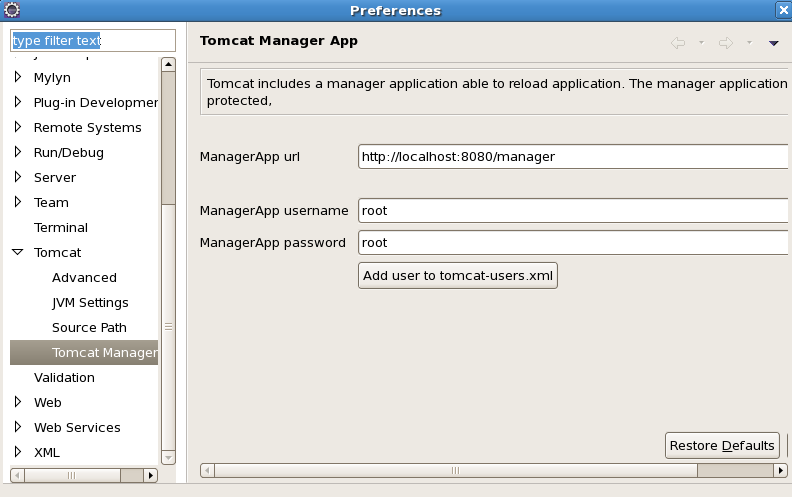Click tree horizontal scrollbar left arrow

[x=17, y=475]
